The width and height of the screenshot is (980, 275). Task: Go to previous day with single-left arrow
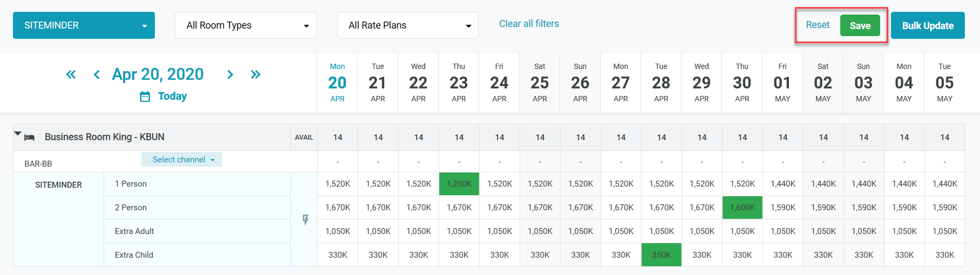click(97, 74)
